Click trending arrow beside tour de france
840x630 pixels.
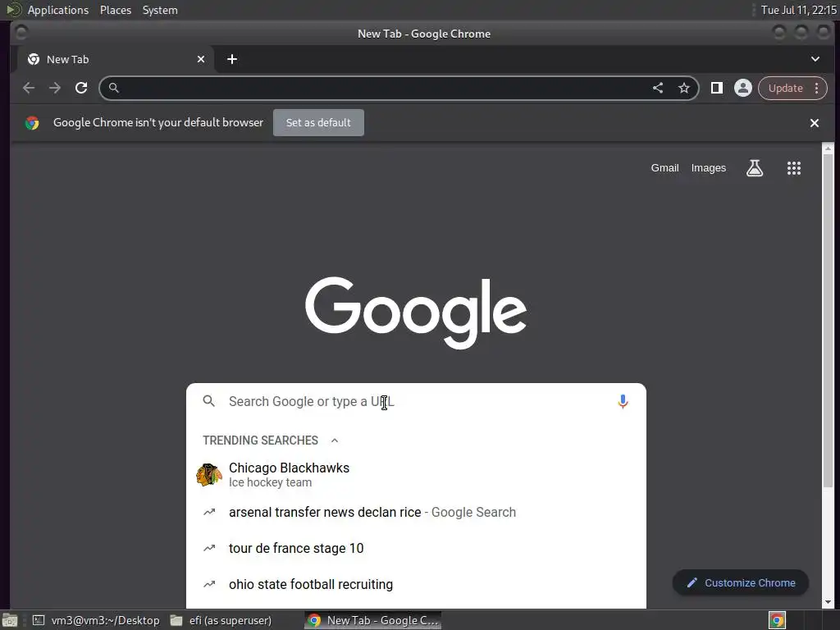(209, 548)
